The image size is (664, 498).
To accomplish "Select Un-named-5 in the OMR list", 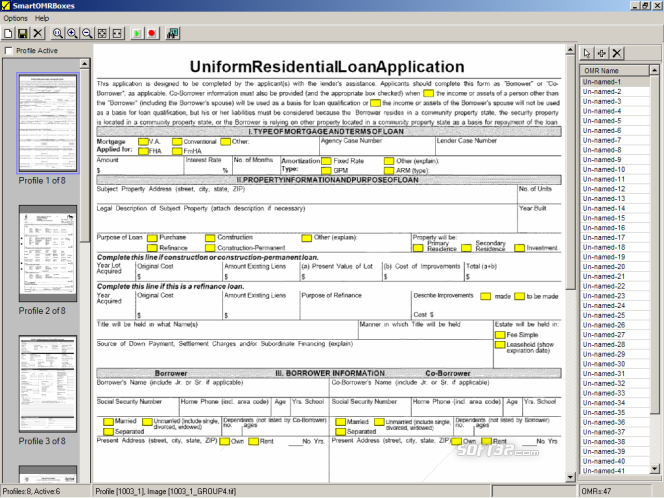I will (x=615, y=121).
